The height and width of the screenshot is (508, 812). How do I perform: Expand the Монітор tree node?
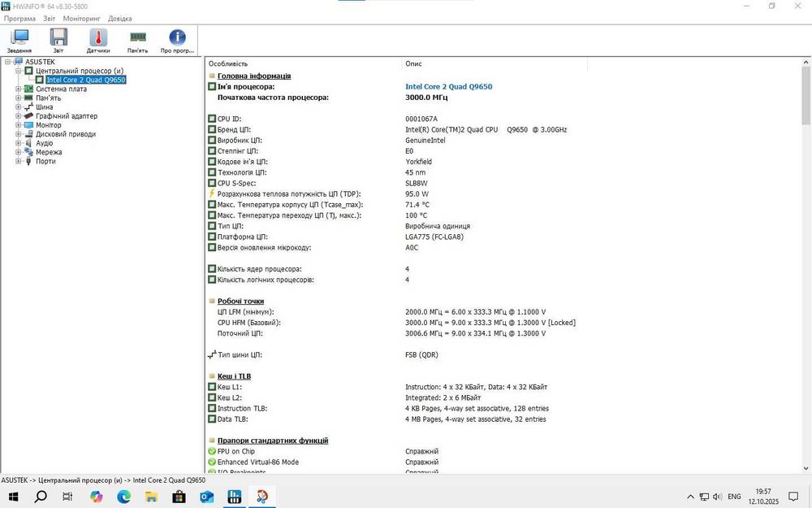pos(18,125)
